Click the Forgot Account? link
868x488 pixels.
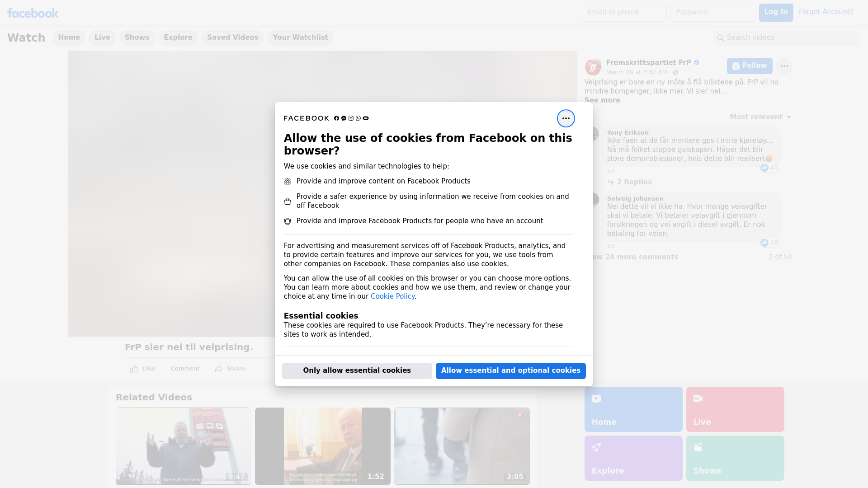826,12
